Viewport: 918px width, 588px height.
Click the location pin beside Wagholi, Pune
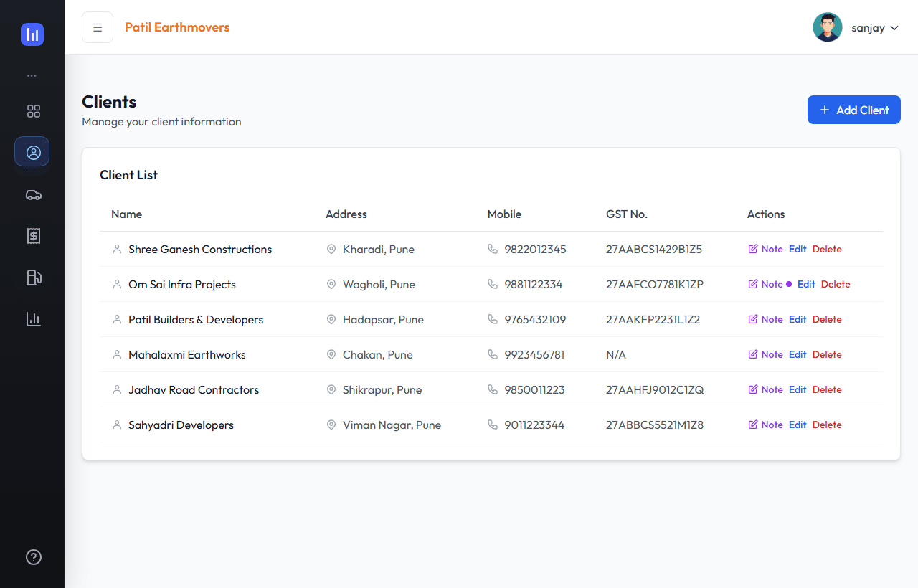tap(331, 284)
